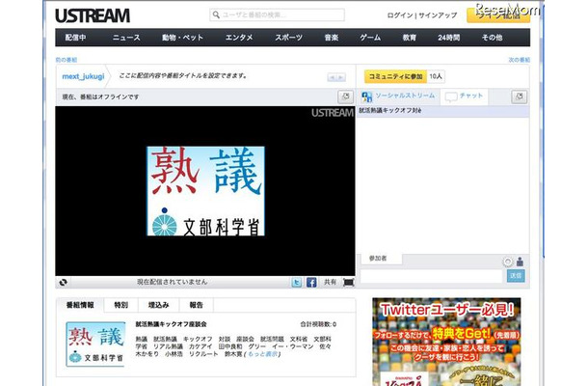This screenshot has width=588, height=386.
Task: Open the 動物・ペット category
Action: [182, 38]
